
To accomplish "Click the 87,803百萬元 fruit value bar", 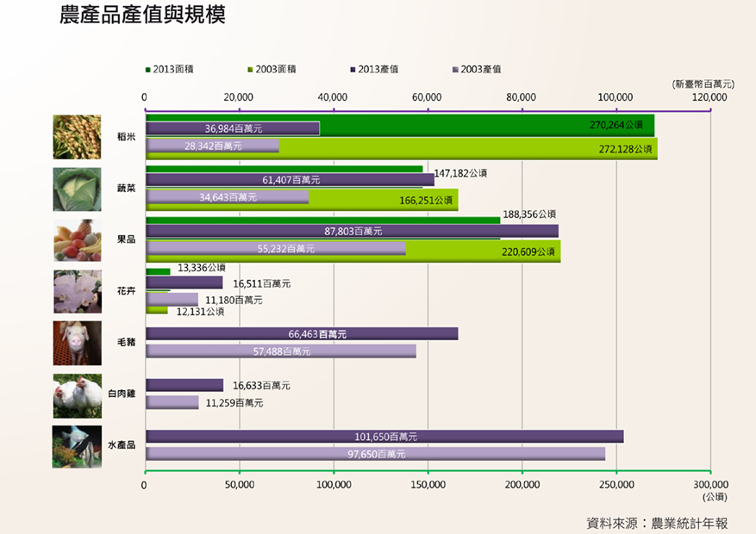I will [353, 231].
